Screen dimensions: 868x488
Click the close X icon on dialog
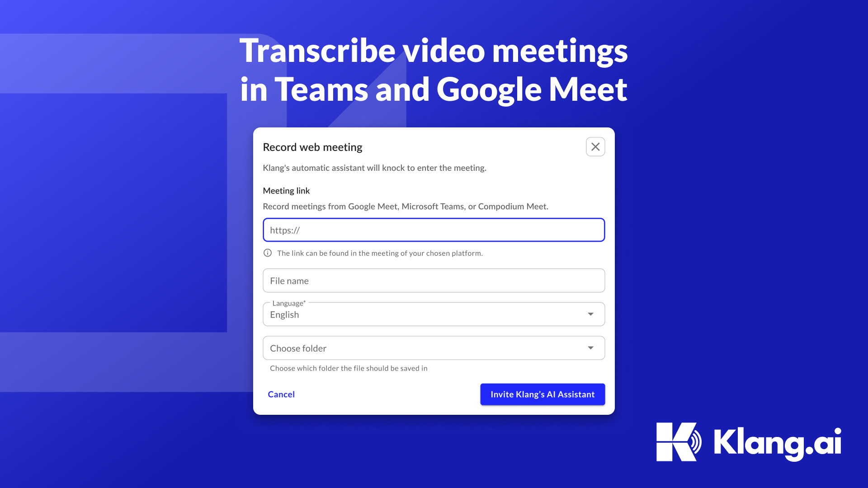[x=595, y=146]
